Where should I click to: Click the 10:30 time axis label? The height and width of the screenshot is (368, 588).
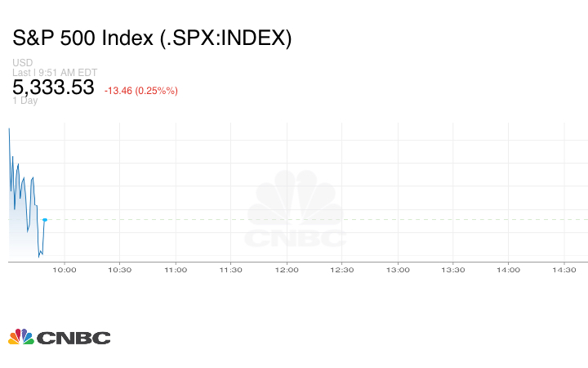[120, 270]
